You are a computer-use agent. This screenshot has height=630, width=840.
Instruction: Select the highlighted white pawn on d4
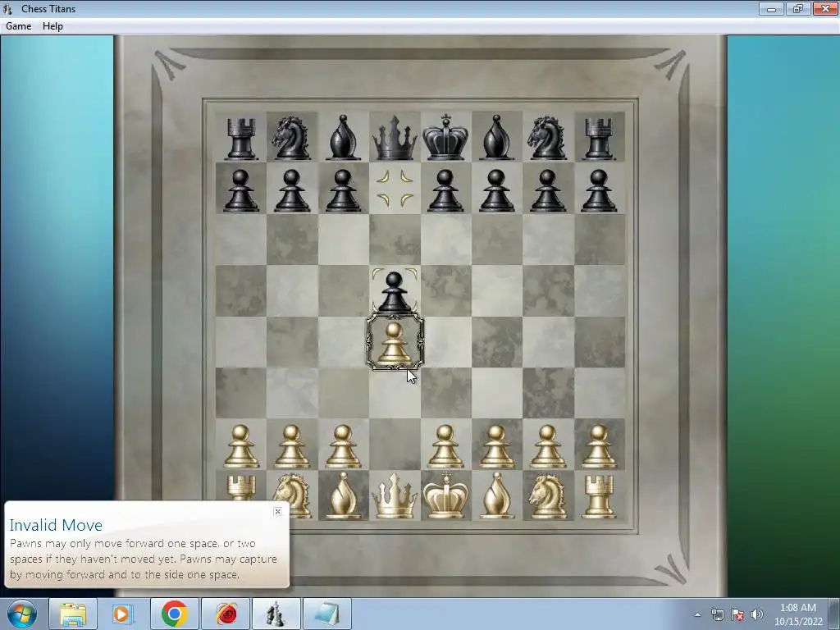[x=395, y=343]
